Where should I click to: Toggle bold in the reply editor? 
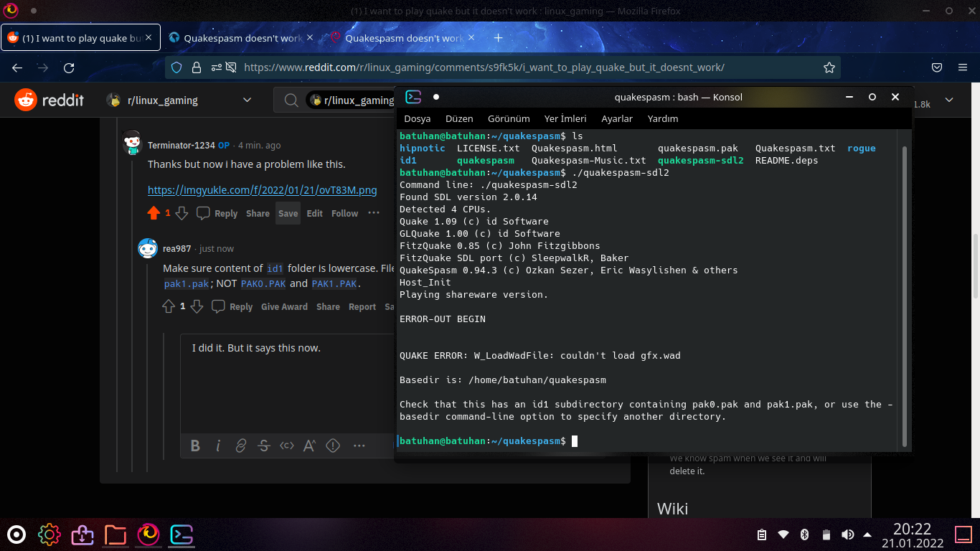point(195,446)
